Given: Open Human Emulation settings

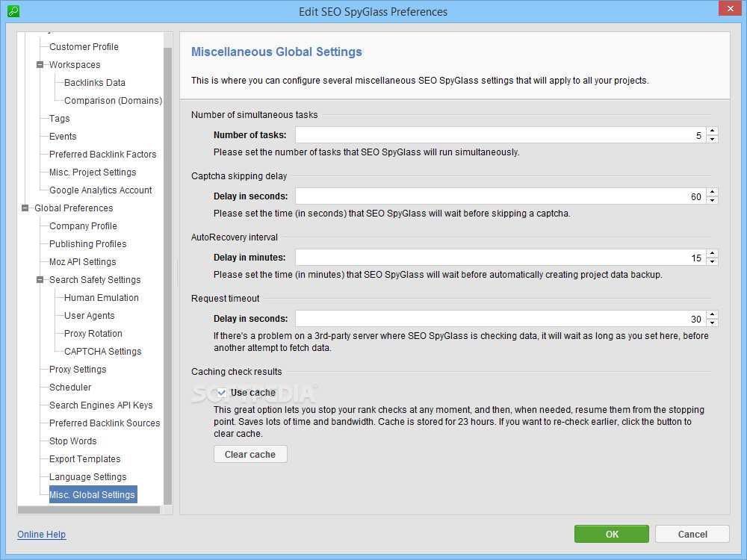Looking at the screenshot, I should click(x=102, y=298).
